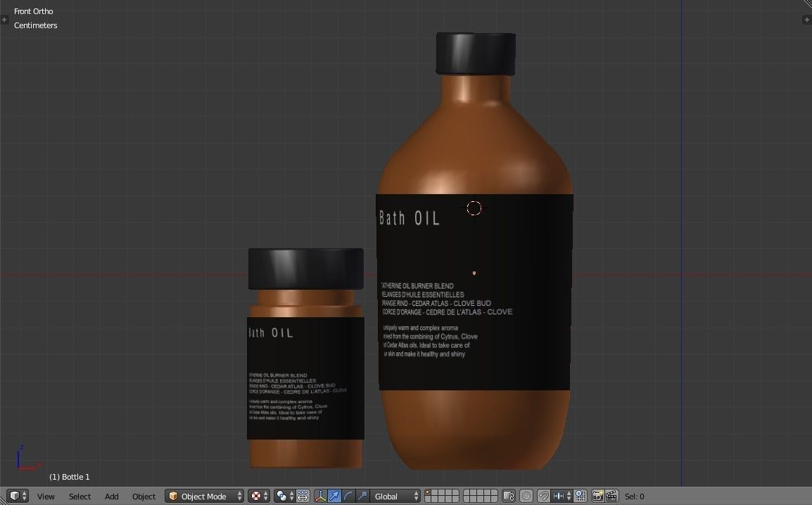The width and height of the screenshot is (812, 505).
Task: Expand the Object Mode dropdown
Action: click(x=205, y=496)
